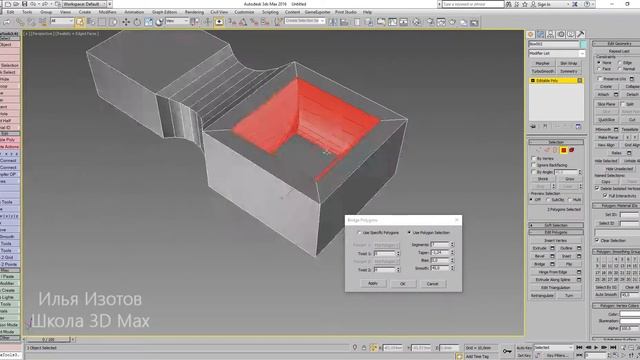Select the Rotate tool in main toolbar
Image resolution: width=640 pixels, height=360 pixels.
(x=137, y=22)
